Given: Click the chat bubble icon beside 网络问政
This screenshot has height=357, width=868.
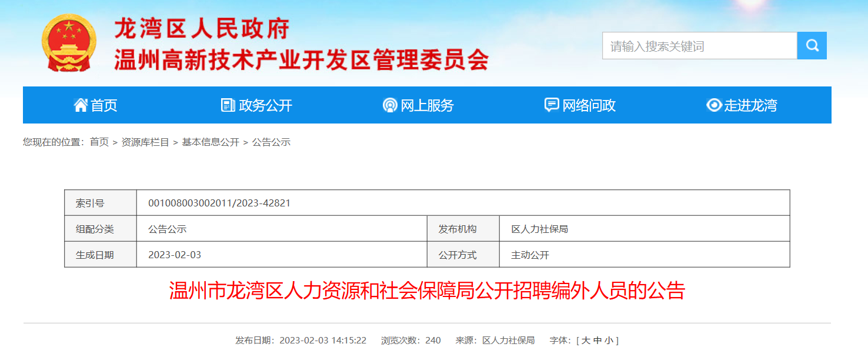Looking at the screenshot, I should (552, 105).
